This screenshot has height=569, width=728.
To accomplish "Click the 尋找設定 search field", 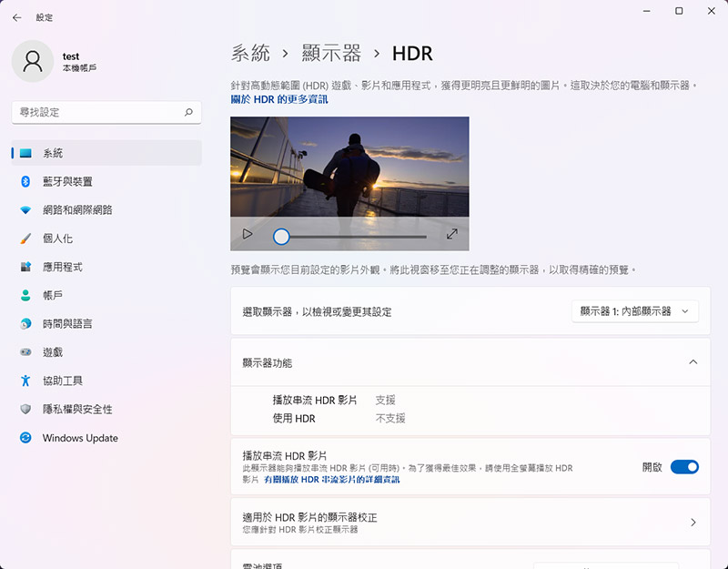I will pos(106,112).
